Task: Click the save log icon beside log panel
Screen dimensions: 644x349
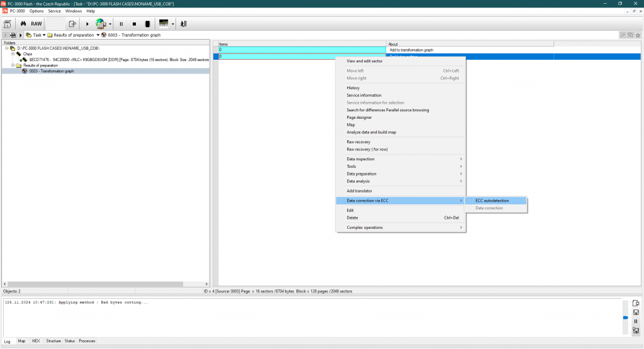Action: (x=636, y=313)
